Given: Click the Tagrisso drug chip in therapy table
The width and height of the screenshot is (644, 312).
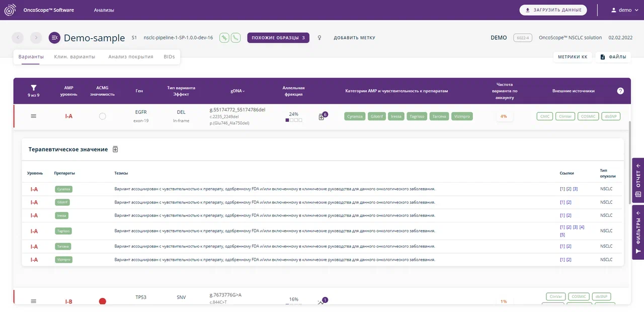Looking at the screenshot, I should tap(63, 231).
